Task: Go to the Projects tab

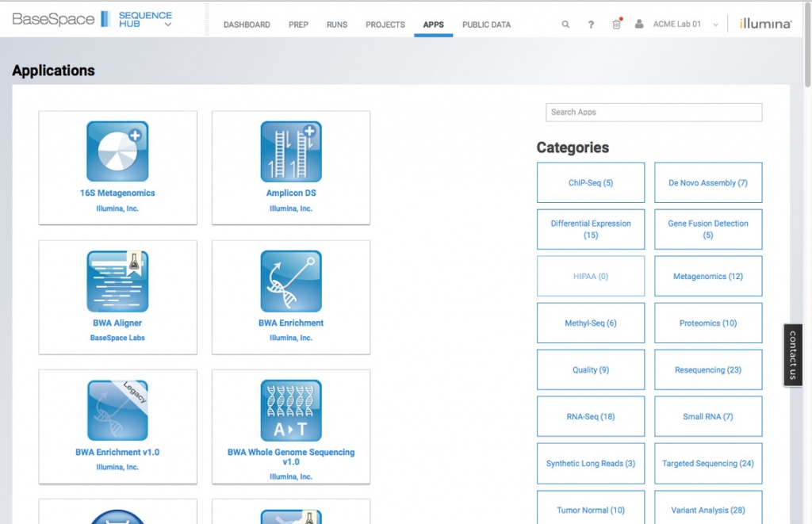Action: 385,25
